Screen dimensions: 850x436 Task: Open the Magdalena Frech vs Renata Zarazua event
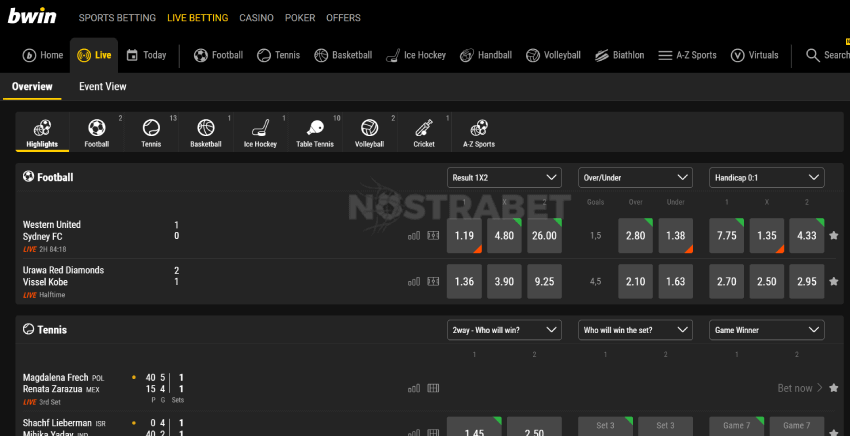coord(63,383)
